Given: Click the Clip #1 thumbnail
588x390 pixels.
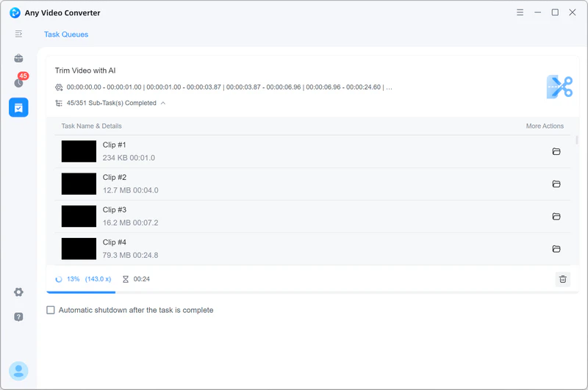Looking at the screenshot, I should click(79, 151).
